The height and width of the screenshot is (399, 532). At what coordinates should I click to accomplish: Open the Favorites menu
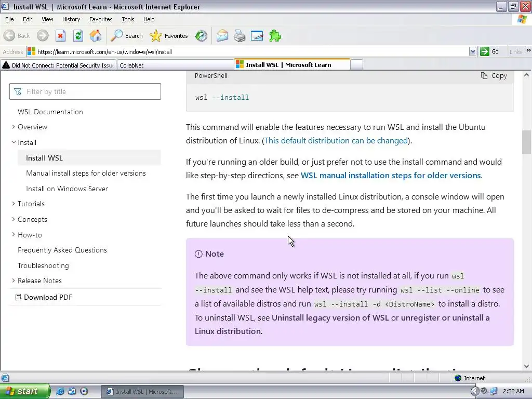pos(101,19)
